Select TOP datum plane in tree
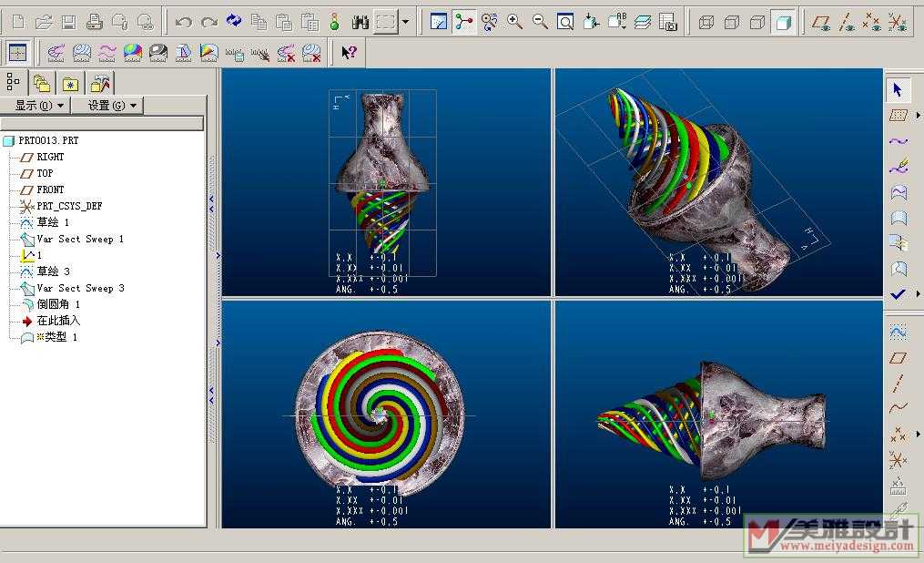 (45, 173)
